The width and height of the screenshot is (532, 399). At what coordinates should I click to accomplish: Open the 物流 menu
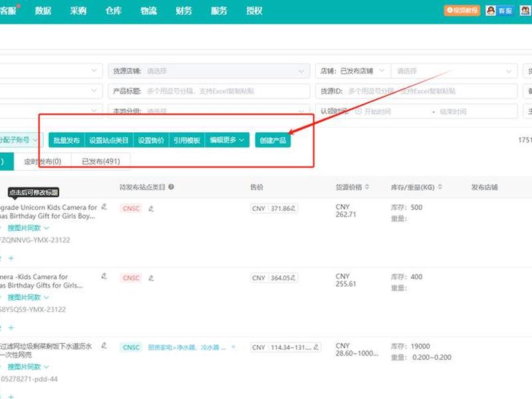point(149,11)
